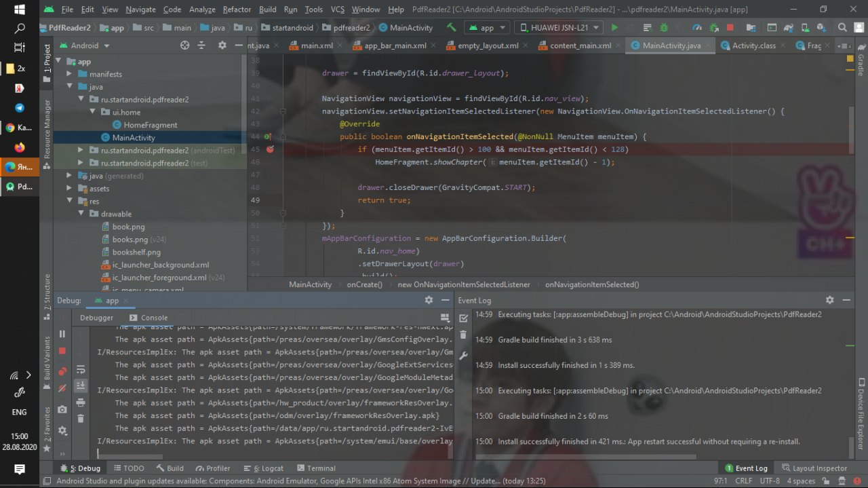868x488 pixels.
Task: Run the app with the green play button
Action: [x=614, y=28]
